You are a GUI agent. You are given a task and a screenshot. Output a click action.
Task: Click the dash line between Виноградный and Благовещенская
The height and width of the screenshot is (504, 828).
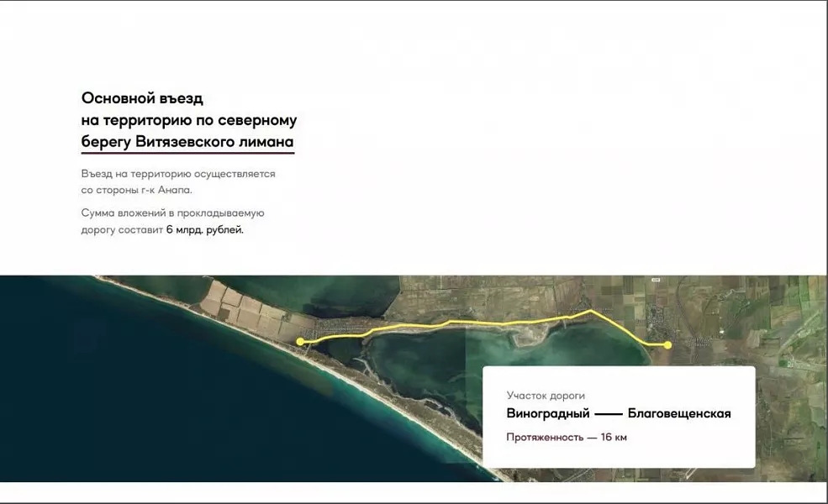coord(609,414)
